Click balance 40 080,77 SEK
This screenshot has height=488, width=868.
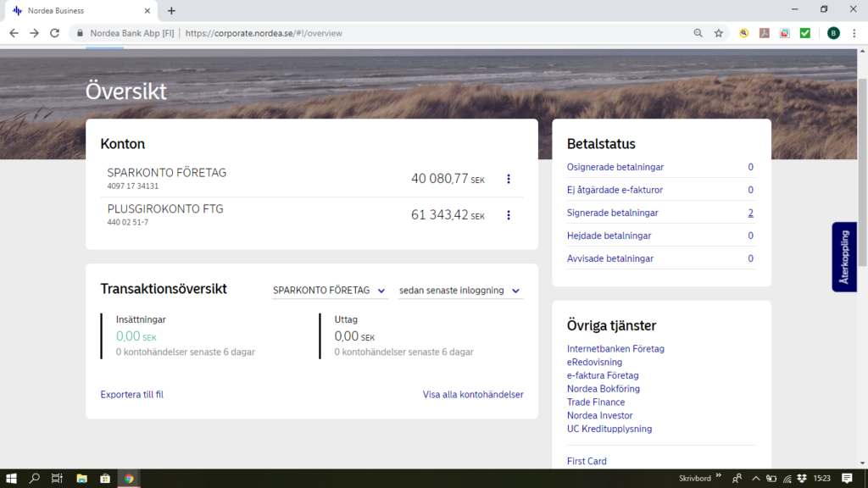tap(448, 179)
